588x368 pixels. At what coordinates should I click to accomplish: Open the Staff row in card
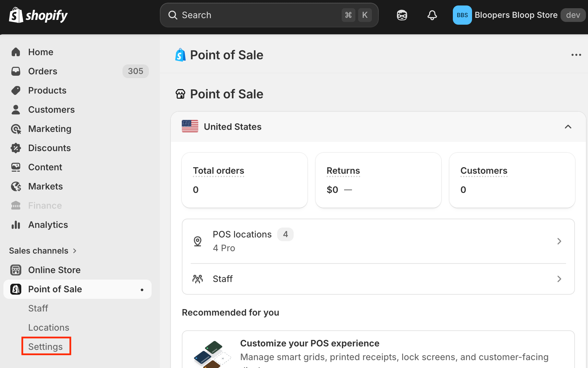click(378, 279)
